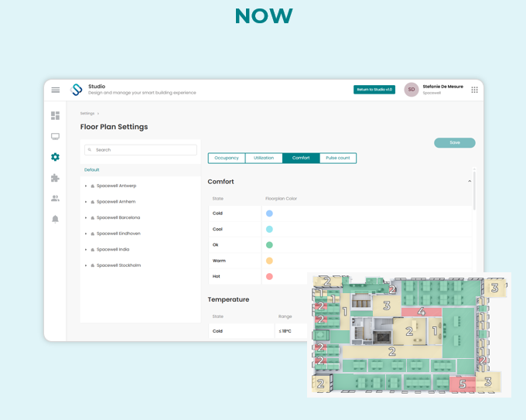Open the users icon in sidebar
The height and width of the screenshot is (420, 526).
tap(56, 198)
